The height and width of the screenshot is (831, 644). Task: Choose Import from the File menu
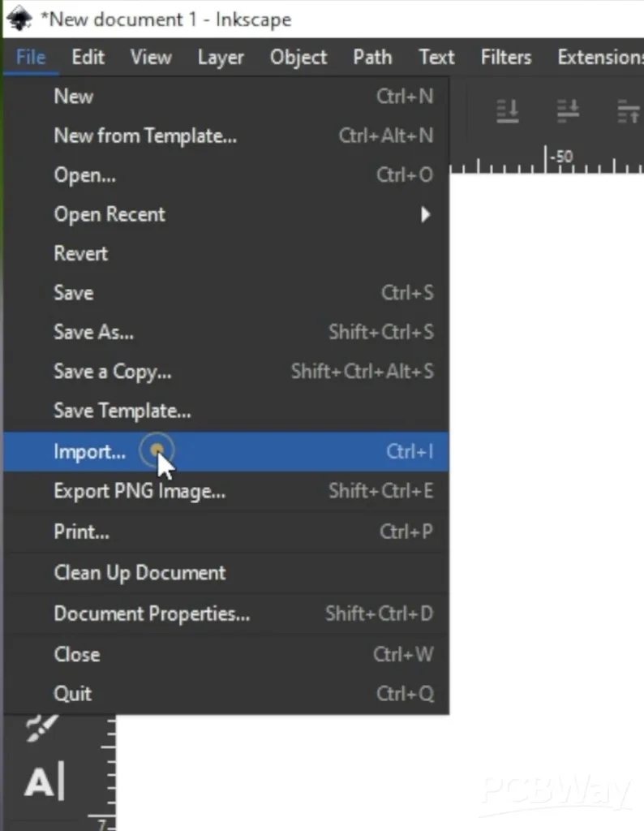[x=89, y=452]
